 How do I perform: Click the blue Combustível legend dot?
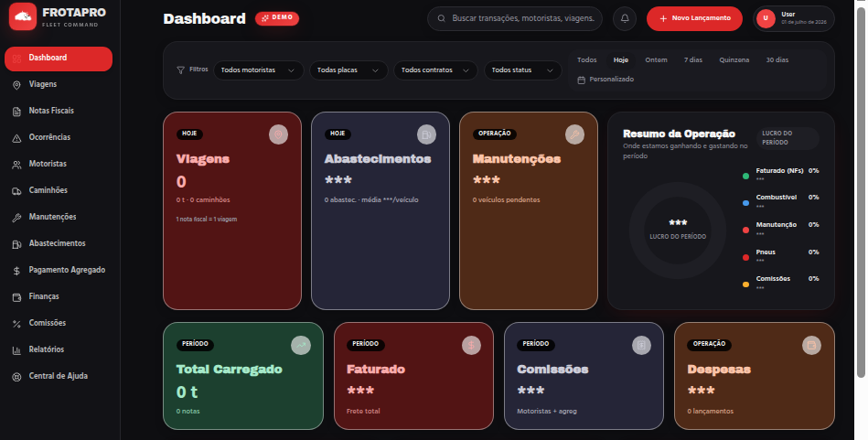tap(745, 203)
